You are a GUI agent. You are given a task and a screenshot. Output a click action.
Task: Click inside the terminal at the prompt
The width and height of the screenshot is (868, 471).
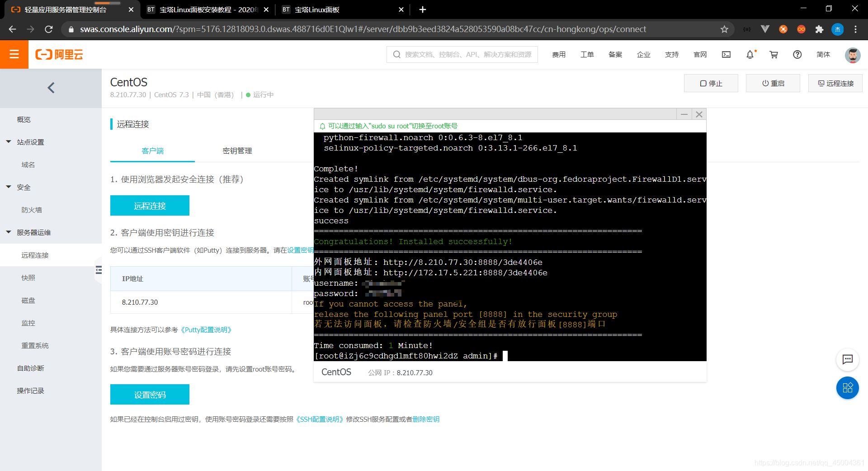tap(505, 356)
